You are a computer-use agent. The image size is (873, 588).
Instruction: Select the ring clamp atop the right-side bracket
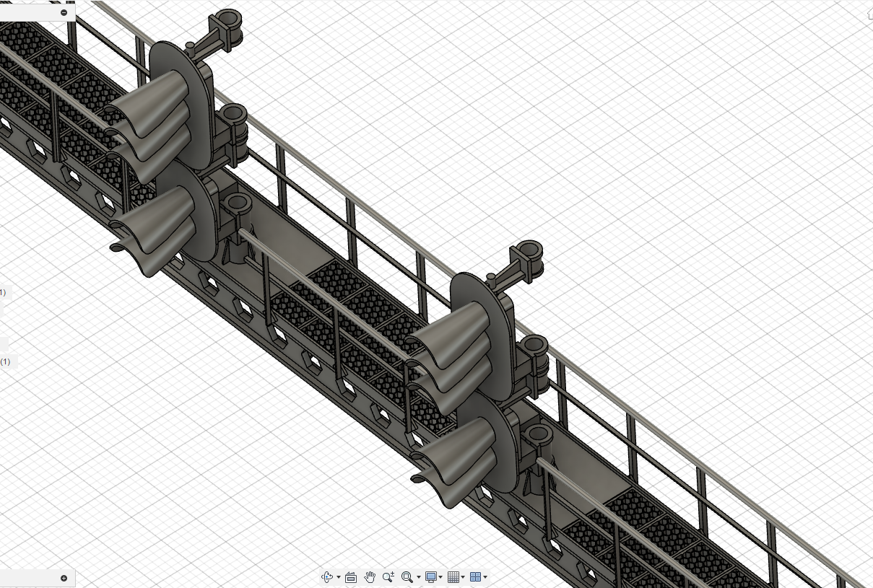click(x=531, y=251)
